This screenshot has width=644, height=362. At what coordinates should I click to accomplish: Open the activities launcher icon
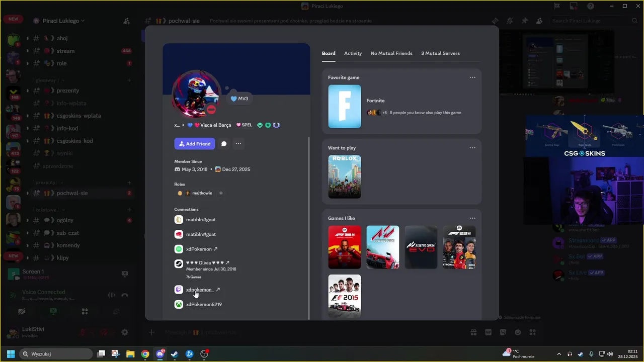click(85, 312)
